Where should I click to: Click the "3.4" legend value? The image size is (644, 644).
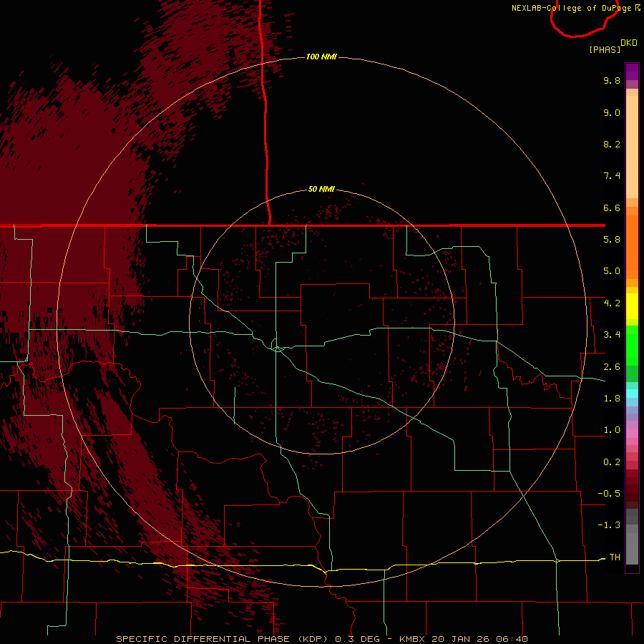click(x=612, y=335)
